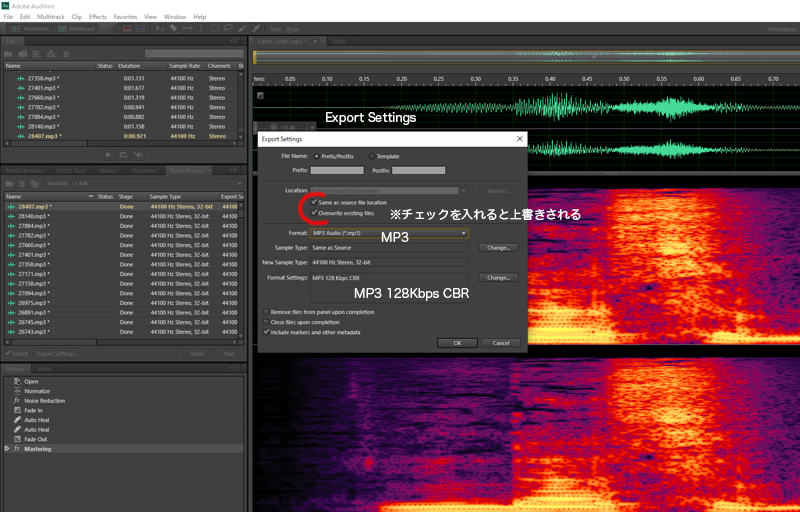
Task: Open the Format dropdown showing MP3 Audio
Action: coord(389,233)
